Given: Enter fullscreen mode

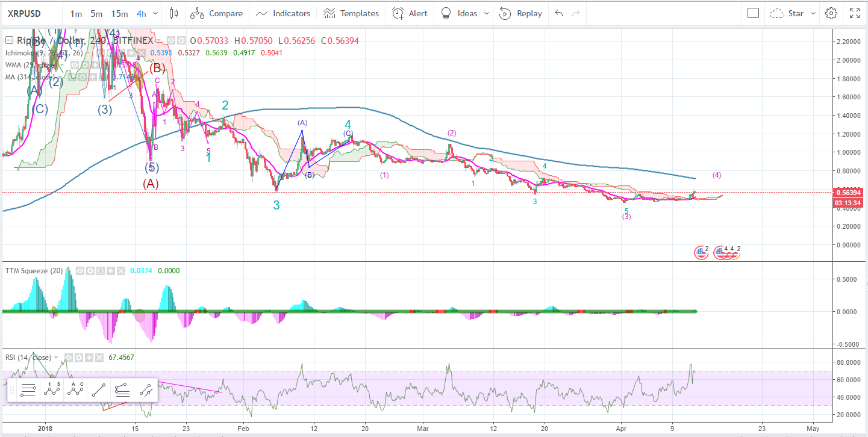Looking at the screenshot, I should pos(855,13).
